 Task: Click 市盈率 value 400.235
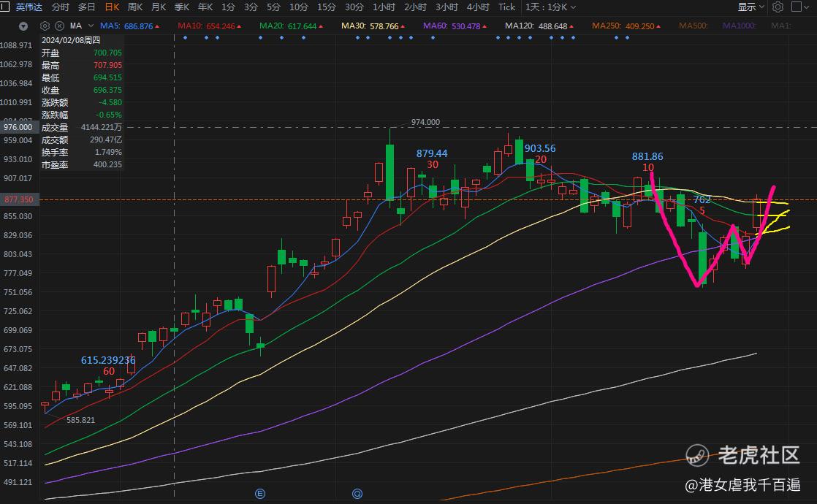pyautogui.click(x=107, y=164)
